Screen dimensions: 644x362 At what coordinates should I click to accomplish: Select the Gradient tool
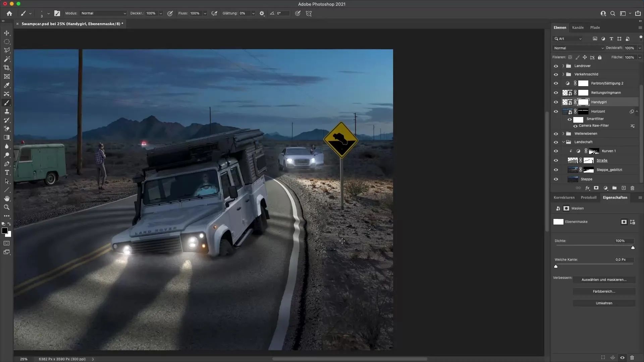[7, 137]
